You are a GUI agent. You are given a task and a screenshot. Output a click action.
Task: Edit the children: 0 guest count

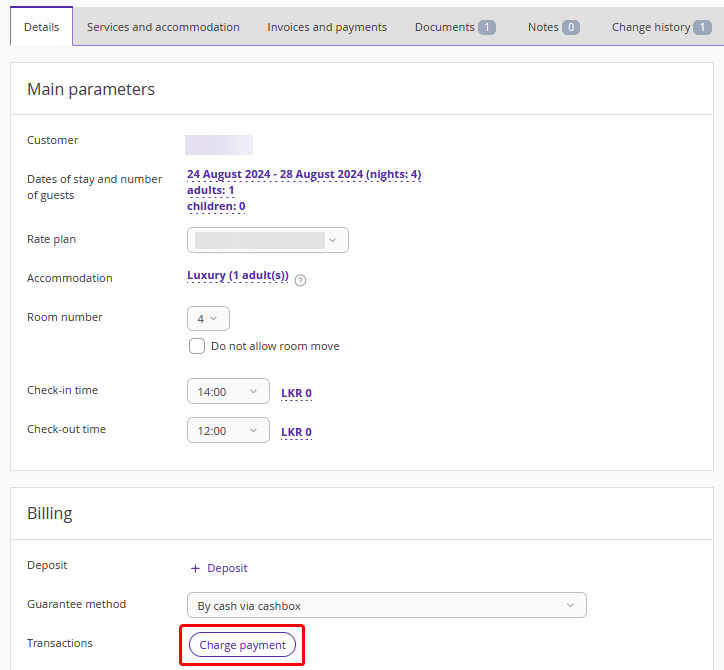216,206
